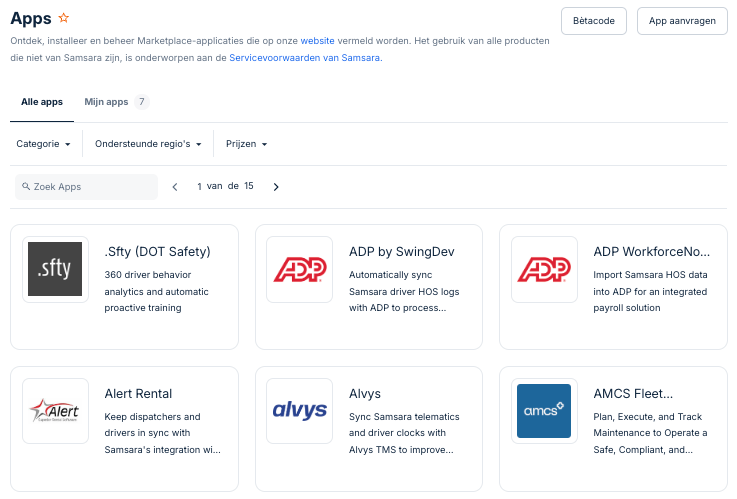Click 'Keep dispatchers and drivers' description
Viewport: 737px width, 499px height.
click(x=162, y=433)
